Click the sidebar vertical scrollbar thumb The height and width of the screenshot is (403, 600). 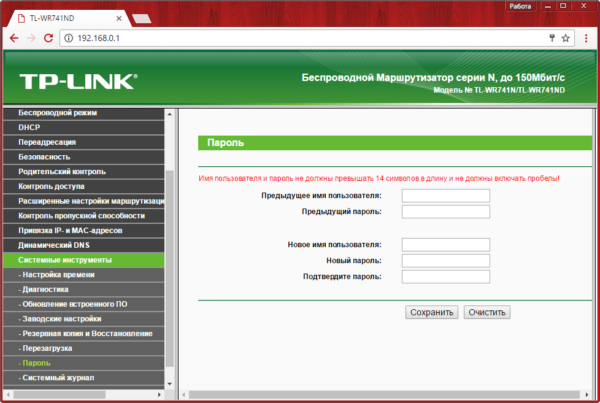point(170,268)
